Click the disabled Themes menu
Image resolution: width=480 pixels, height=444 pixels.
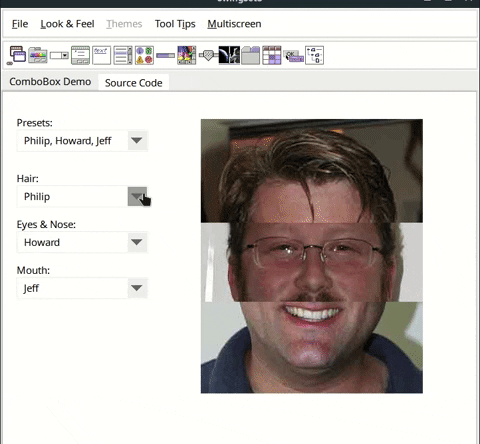click(x=124, y=24)
